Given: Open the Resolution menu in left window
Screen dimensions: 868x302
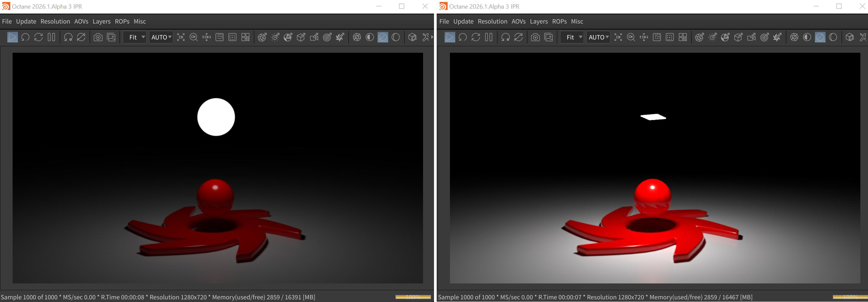Looking at the screenshot, I should tap(55, 22).
